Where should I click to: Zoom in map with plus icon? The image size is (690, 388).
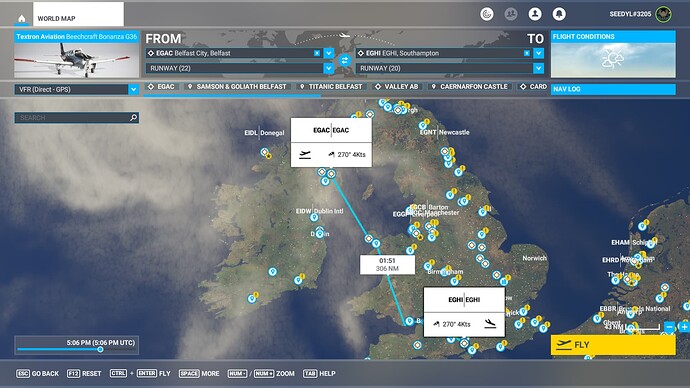coord(684,327)
